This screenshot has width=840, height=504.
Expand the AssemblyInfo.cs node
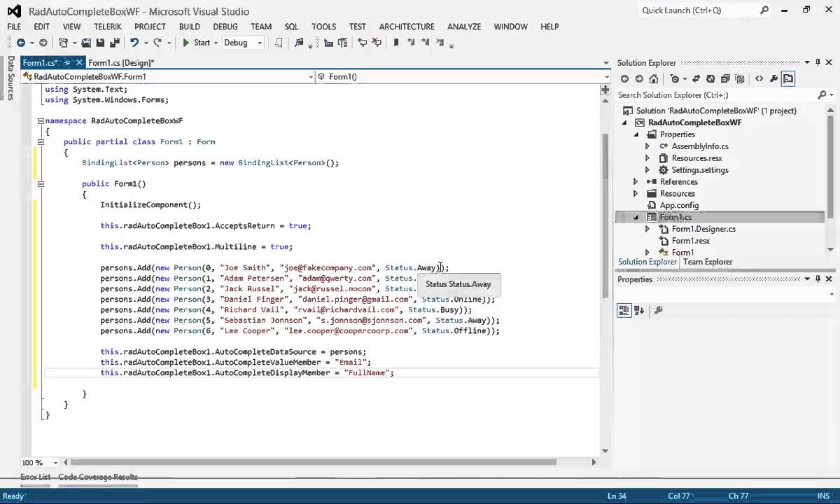coord(647,146)
